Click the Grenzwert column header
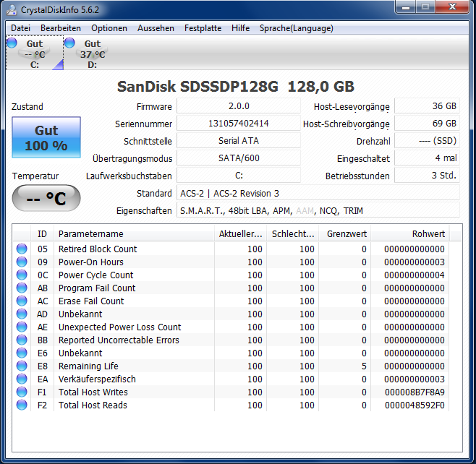This screenshot has width=476, height=464. 344,234
